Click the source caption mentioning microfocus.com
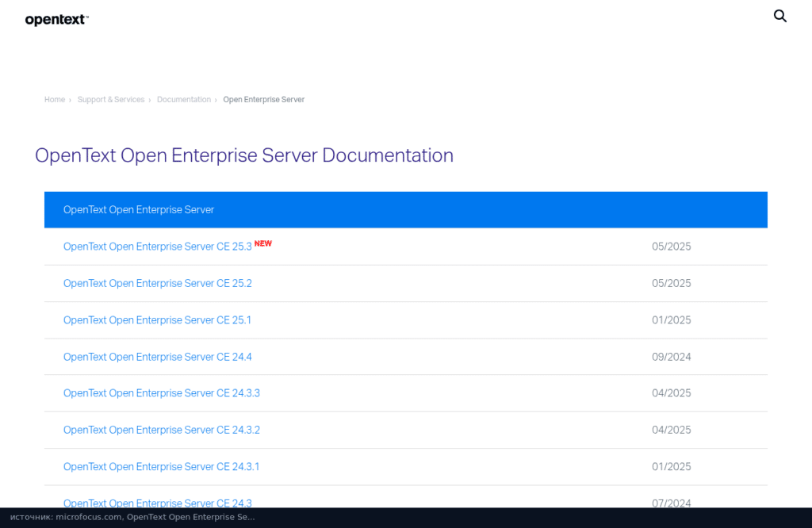Viewport: 812px width, 528px height. [132, 517]
